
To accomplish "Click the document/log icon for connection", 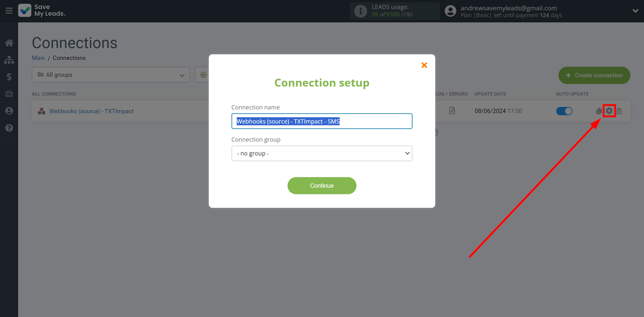I will click(452, 111).
